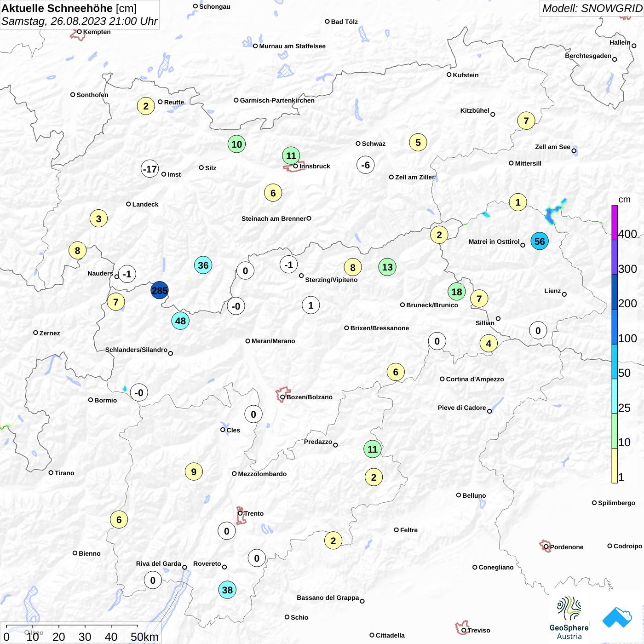Screen dimensions: 644x644
Task: Click the dark blue 200 cm legend color
Action: [x=615, y=292]
